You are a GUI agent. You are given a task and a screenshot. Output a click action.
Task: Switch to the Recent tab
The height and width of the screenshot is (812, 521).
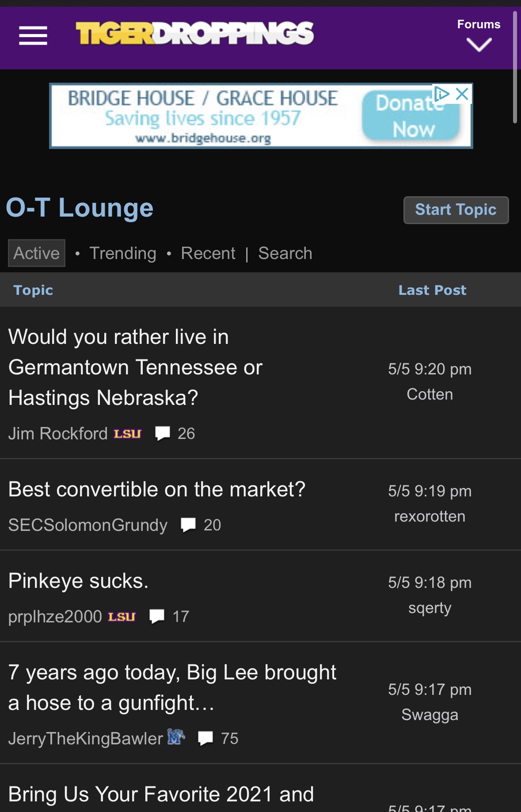208,253
